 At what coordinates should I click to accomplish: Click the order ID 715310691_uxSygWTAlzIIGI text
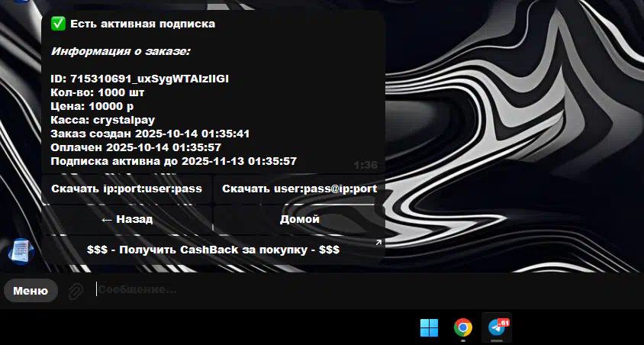tap(150, 79)
